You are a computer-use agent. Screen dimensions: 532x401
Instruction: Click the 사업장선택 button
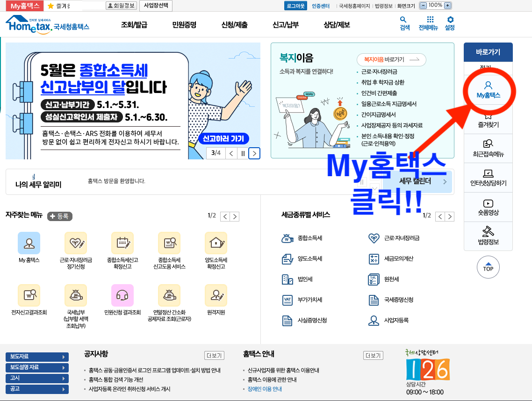coord(156,6)
